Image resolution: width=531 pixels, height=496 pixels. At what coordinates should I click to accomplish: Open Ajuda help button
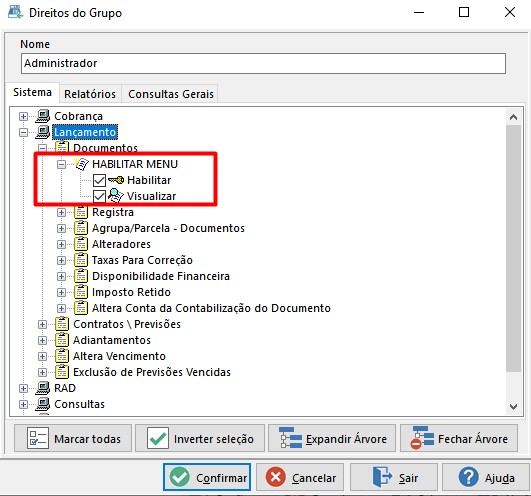486,477
